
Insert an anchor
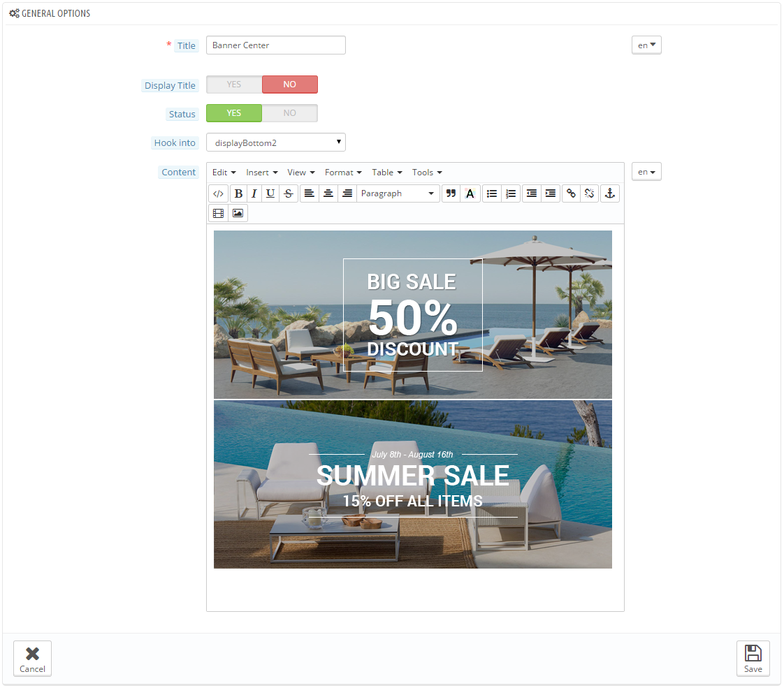pos(610,194)
